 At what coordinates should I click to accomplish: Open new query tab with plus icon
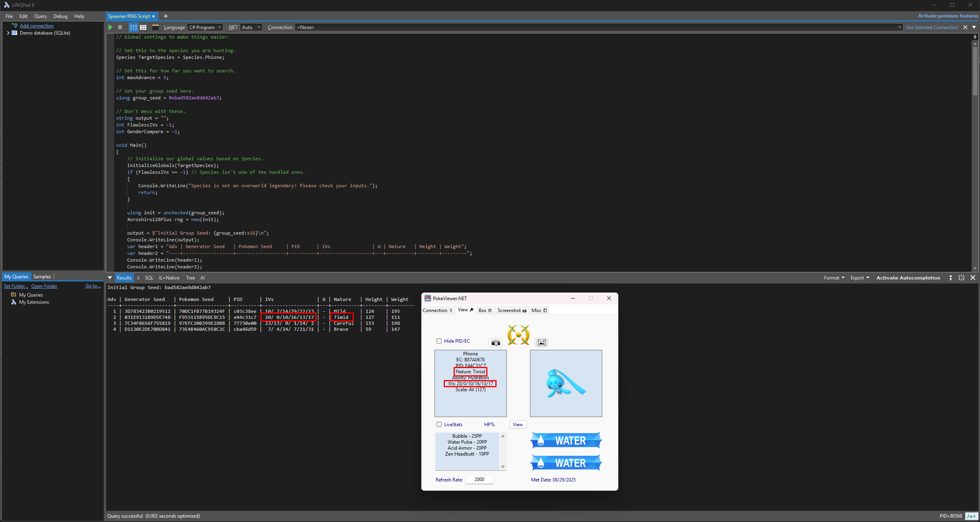coord(166,16)
